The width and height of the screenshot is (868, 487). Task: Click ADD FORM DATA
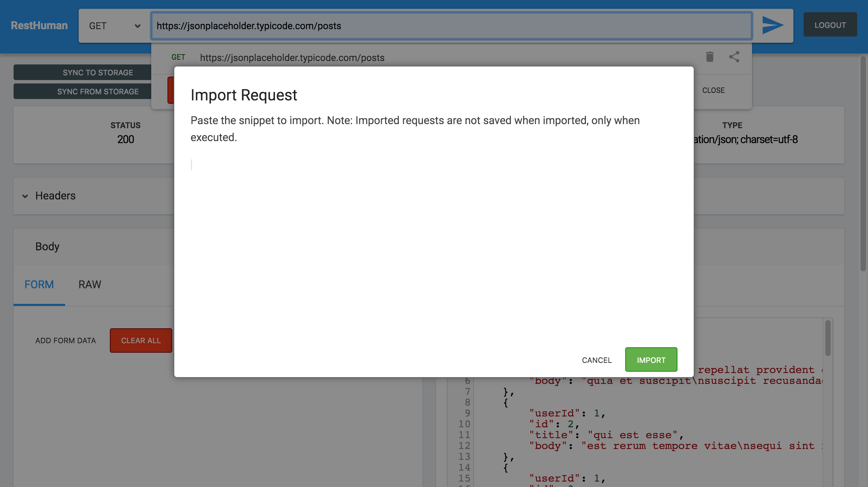[65, 340]
